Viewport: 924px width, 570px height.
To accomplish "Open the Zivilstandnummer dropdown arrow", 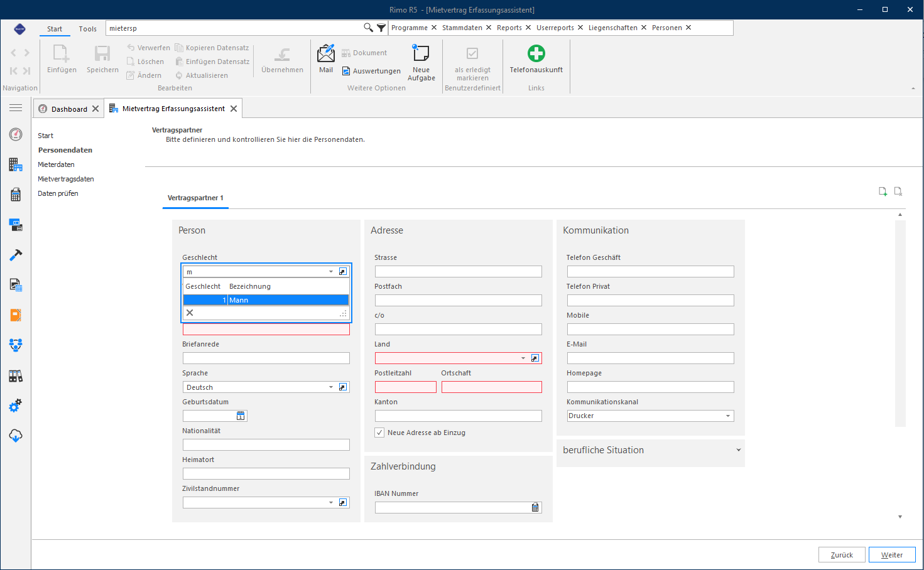I will tap(331, 503).
